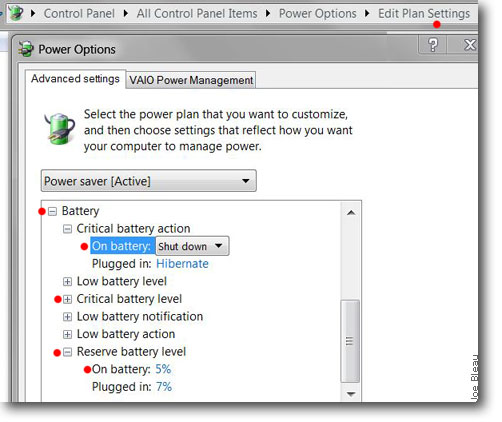Open the Shut down action dropdown
The image size is (502, 422).
pos(192,246)
